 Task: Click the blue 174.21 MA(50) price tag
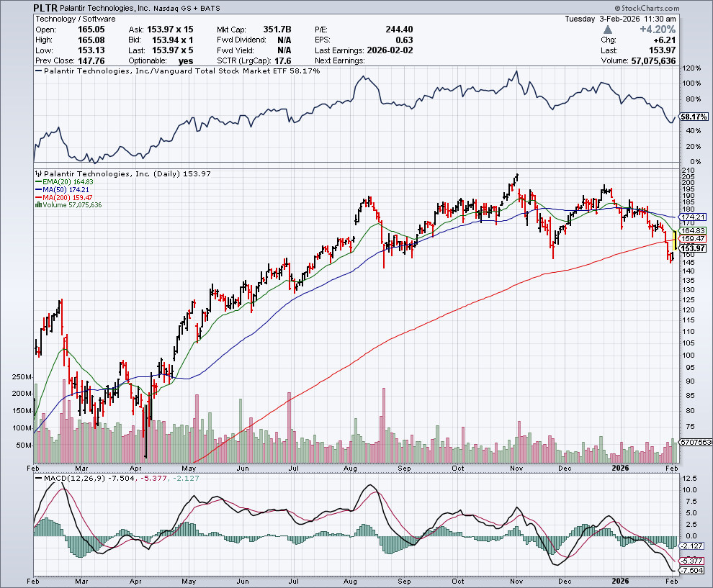[x=693, y=217]
